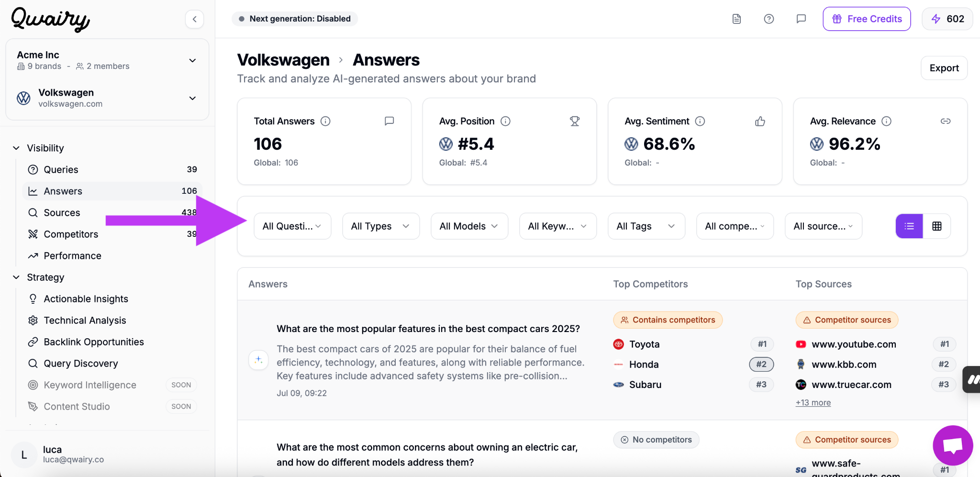
Task: Open the feedback chat icon in header
Action: click(801, 19)
